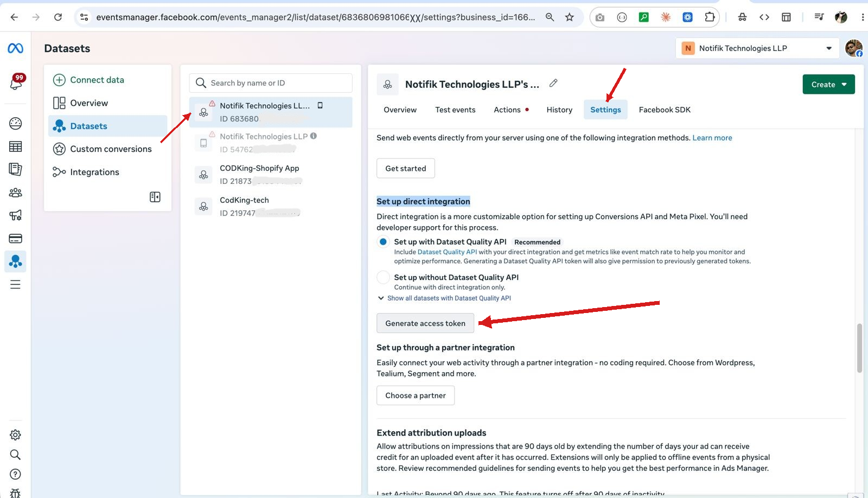Switch to the Test events tab

click(x=455, y=110)
